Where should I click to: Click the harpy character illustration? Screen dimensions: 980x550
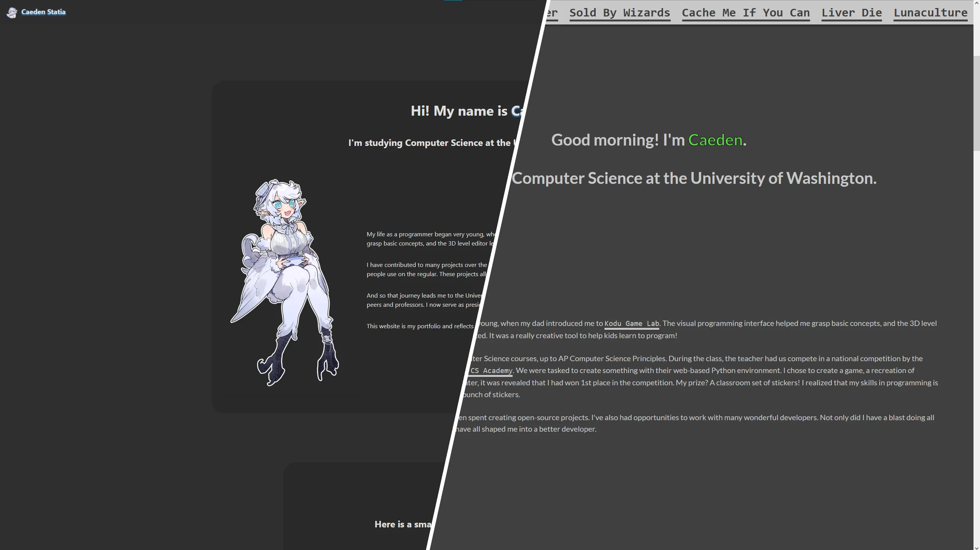(284, 282)
